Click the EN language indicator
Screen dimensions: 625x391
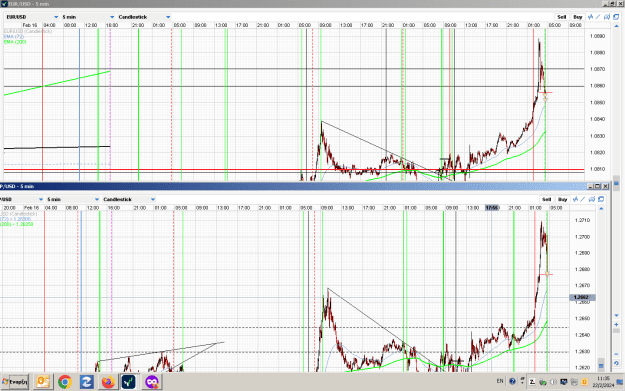tap(500, 381)
